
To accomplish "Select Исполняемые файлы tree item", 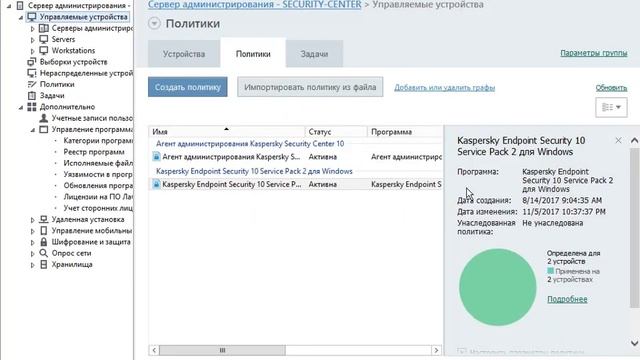I will pos(98,163).
